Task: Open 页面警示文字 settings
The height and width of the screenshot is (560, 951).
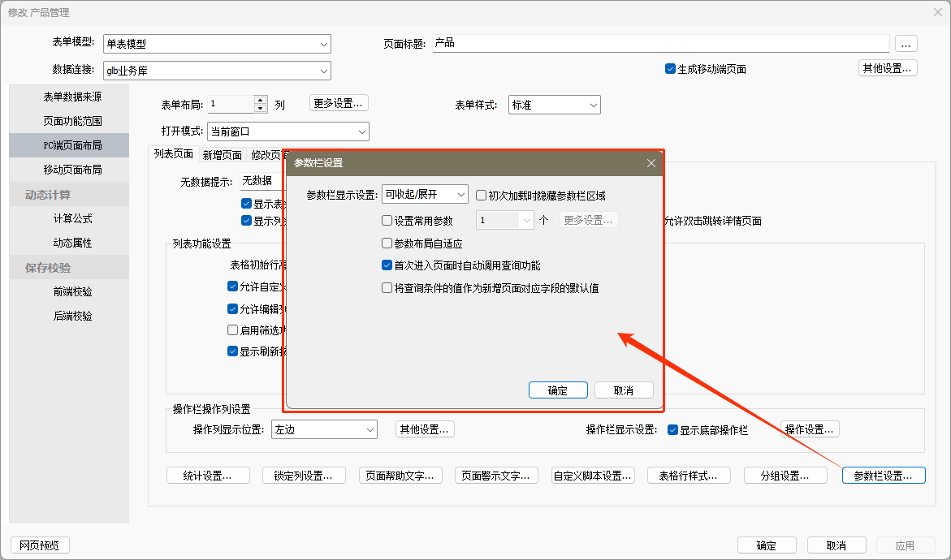Action: (496, 475)
